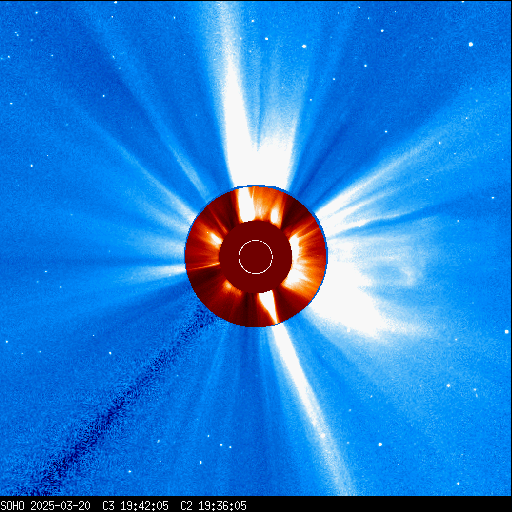512x512 pixels.
Task: Select the white bottom streamer inside the orange C2 ring
Action: click(270, 307)
